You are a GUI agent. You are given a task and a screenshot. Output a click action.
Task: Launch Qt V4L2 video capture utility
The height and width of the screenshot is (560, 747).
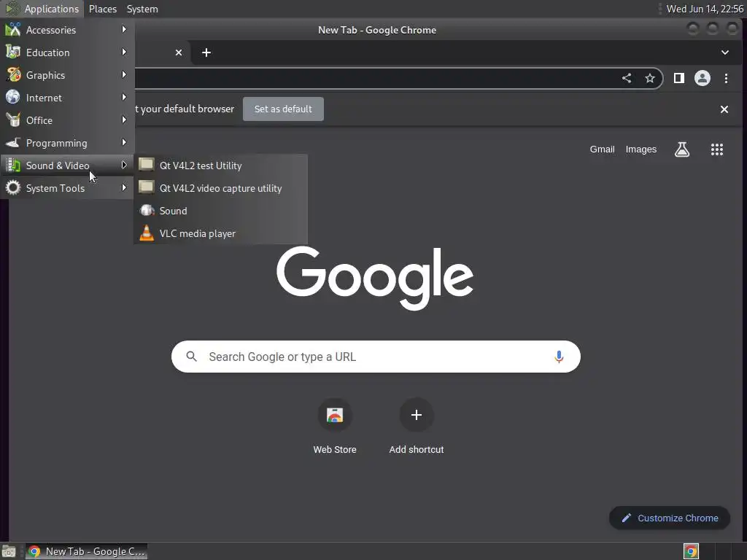pos(220,188)
